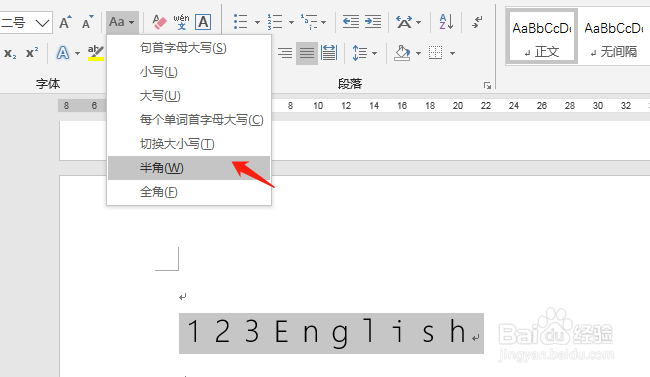The height and width of the screenshot is (377, 650).
Task: Expand the Multilevel List dropdown arrow
Action: click(x=324, y=22)
